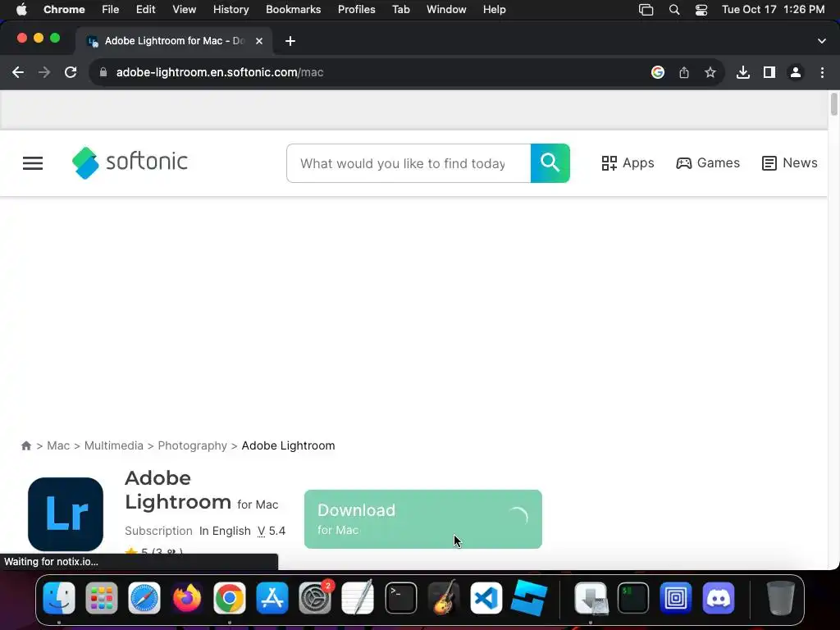Open Chrome three-dot menu
Viewport: 840px width, 630px height.
(x=822, y=72)
